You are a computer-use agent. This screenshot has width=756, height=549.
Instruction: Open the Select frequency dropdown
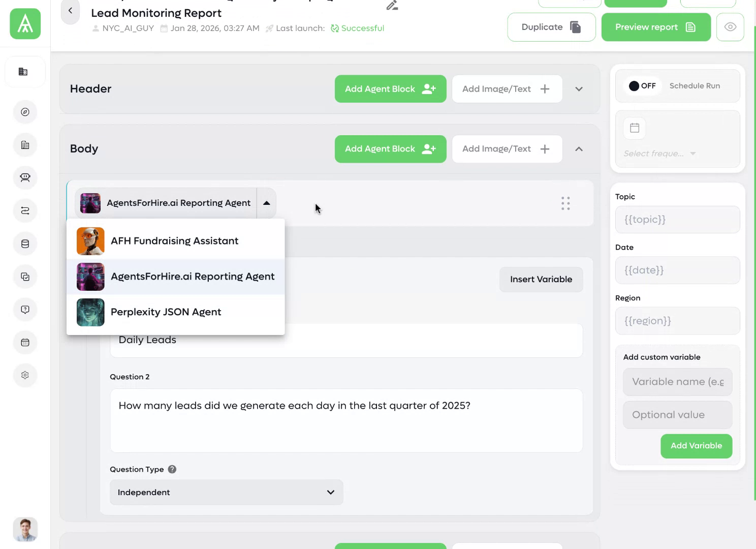click(x=659, y=154)
